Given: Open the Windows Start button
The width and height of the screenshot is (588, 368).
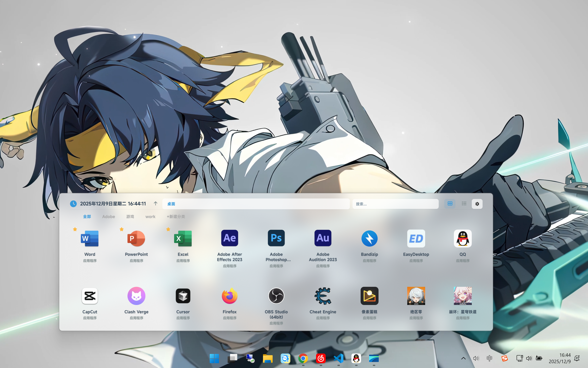Looking at the screenshot, I should point(214,358).
